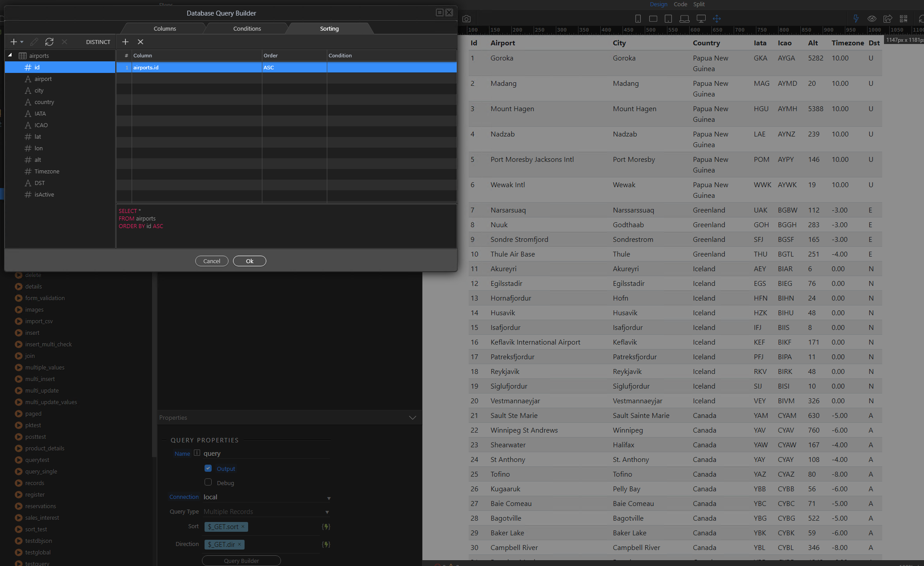Open the Columns tab
This screenshot has width=924, height=566.
click(165, 28)
